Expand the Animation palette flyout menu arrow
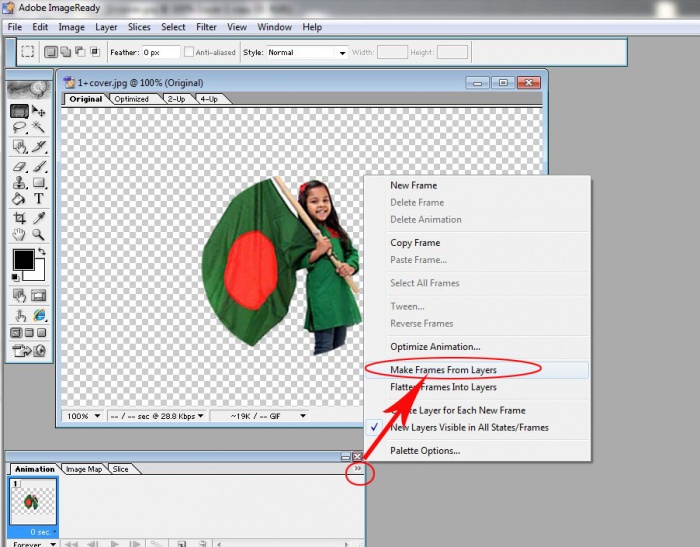The image size is (700, 547). point(358,468)
